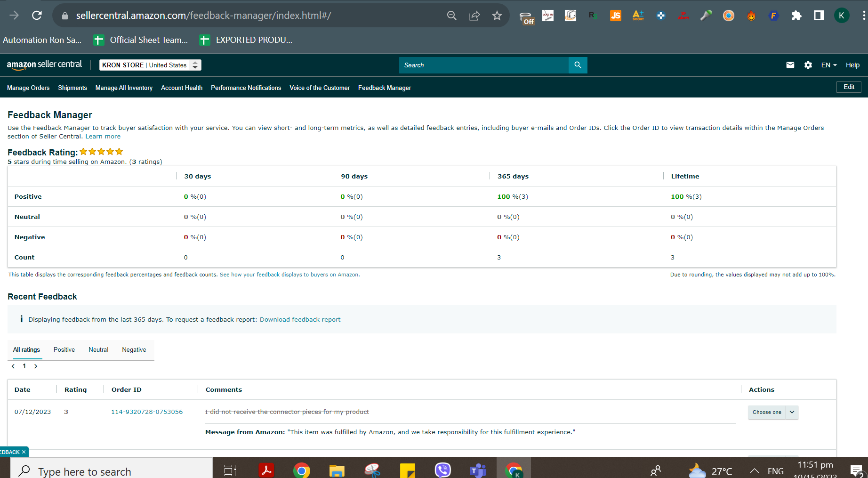Open the blue hexagon F extension
Viewport: 868px width, 478px height.
coord(774,16)
